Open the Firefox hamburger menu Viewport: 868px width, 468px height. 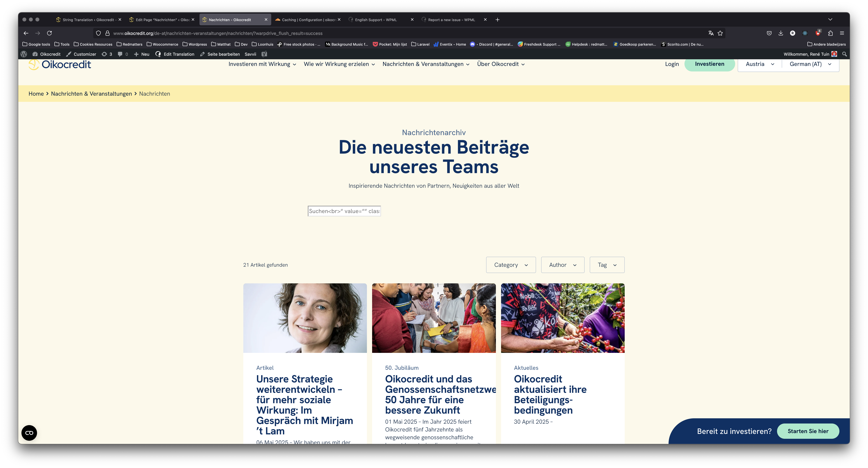(x=842, y=33)
